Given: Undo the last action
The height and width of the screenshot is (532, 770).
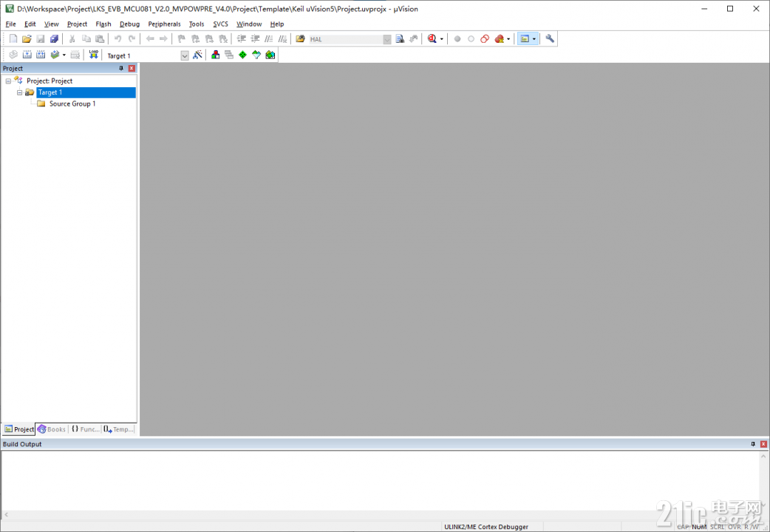Looking at the screenshot, I should (117, 39).
